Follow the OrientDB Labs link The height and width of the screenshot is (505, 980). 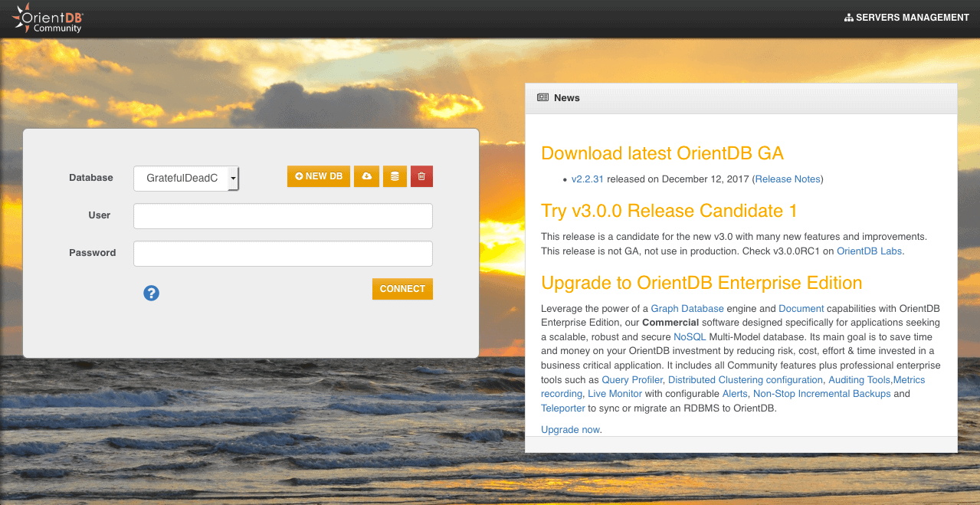pos(869,251)
